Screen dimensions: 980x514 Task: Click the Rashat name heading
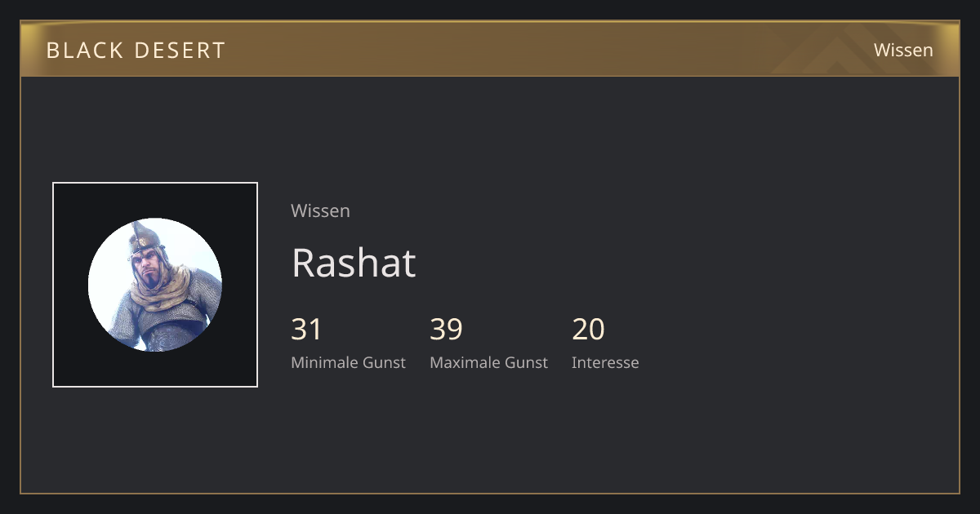click(x=354, y=263)
